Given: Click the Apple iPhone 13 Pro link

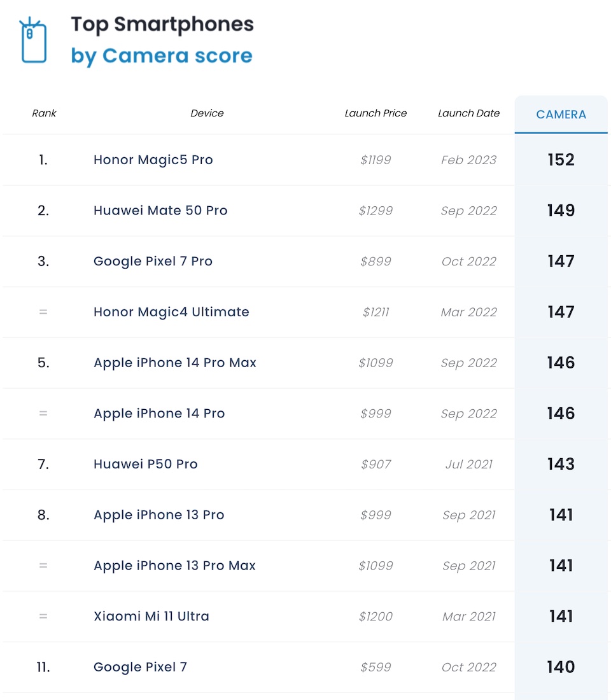Looking at the screenshot, I should tap(159, 515).
